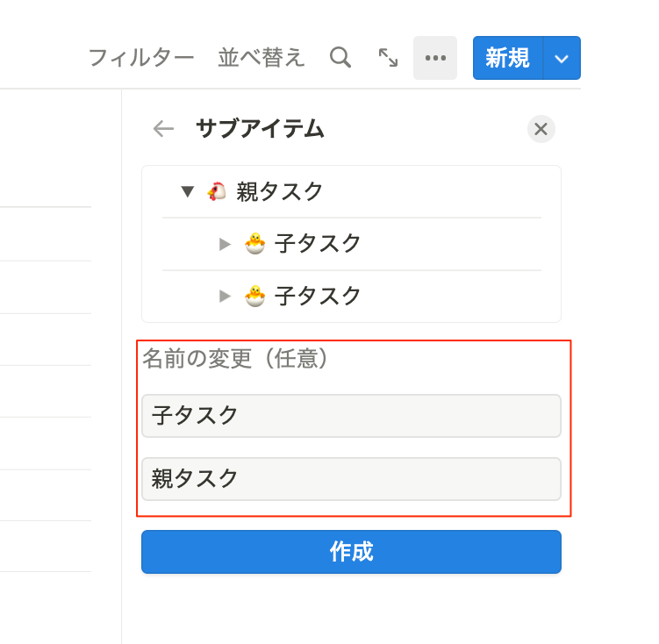Select the second 子タスク row label

318,297
